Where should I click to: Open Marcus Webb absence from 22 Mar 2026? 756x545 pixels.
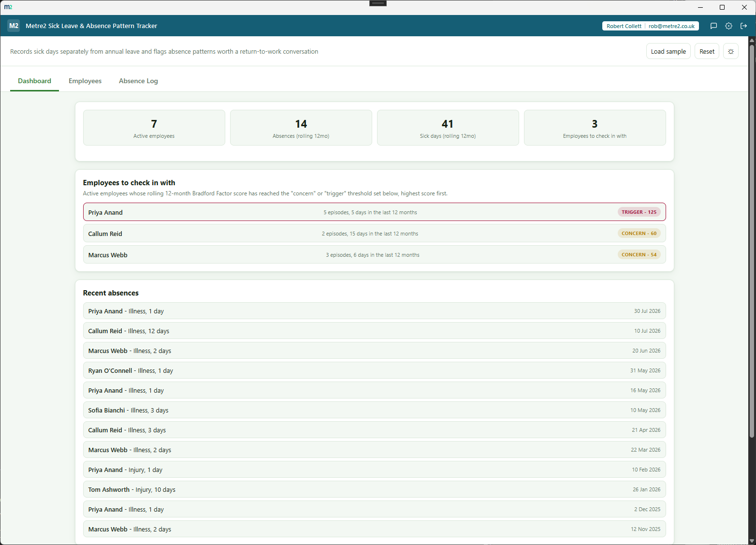click(x=375, y=450)
